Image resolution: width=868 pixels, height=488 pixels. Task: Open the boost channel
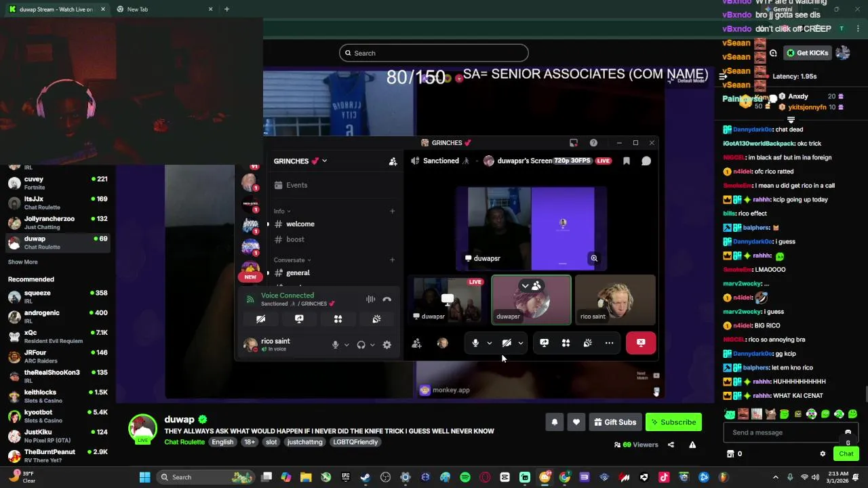click(x=295, y=239)
